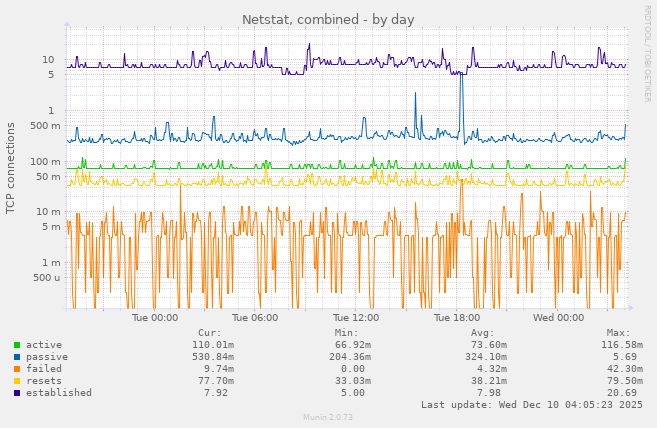Click the 'Munin 2.0.73' version text
657x428 pixels.
click(x=328, y=418)
